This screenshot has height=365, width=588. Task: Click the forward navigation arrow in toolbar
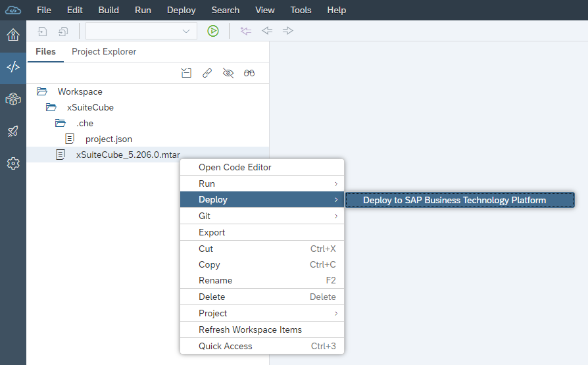coord(287,31)
